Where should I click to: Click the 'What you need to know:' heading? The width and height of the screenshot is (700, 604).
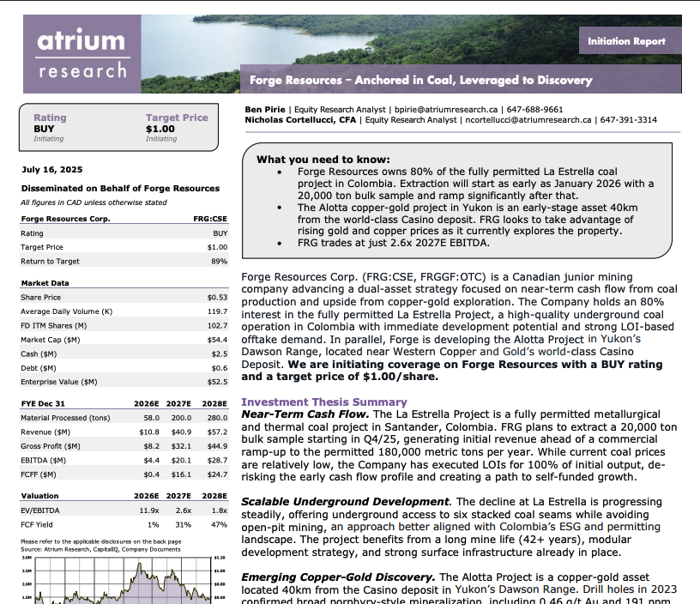323,160
